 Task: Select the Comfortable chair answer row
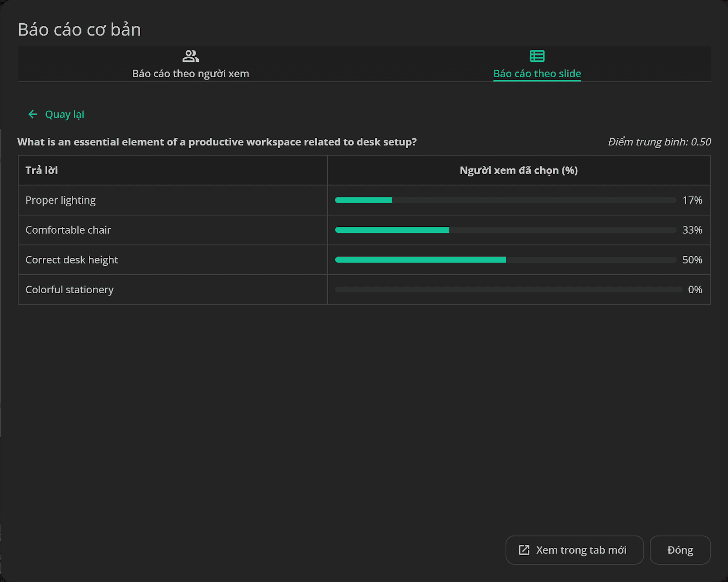coord(364,230)
